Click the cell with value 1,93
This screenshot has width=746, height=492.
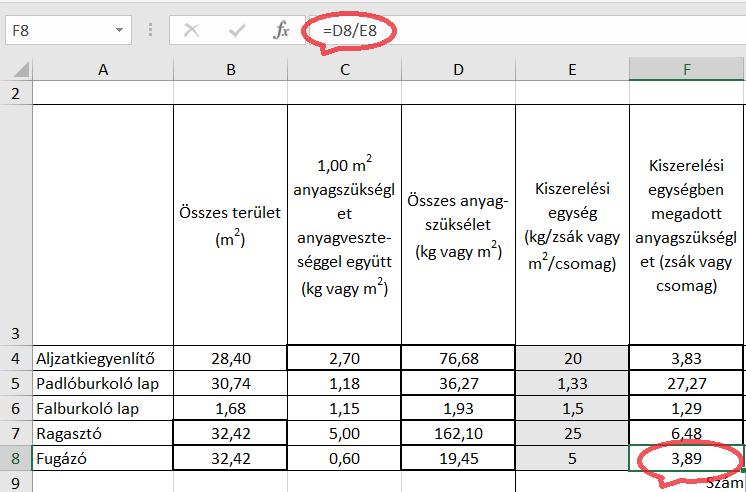point(458,408)
